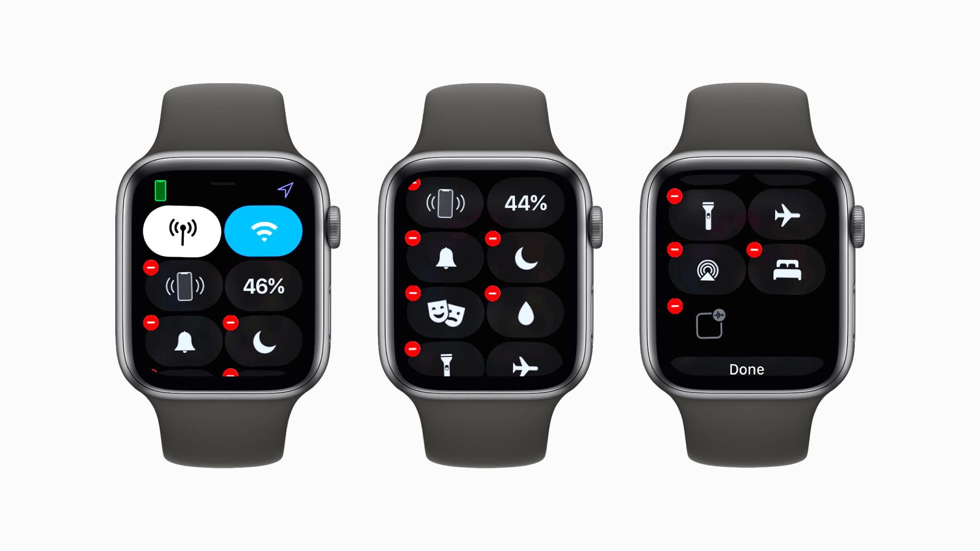Tap the red minus on Silent mode
Image resolution: width=980 pixels, height=551 pixels.
point(151,323)
